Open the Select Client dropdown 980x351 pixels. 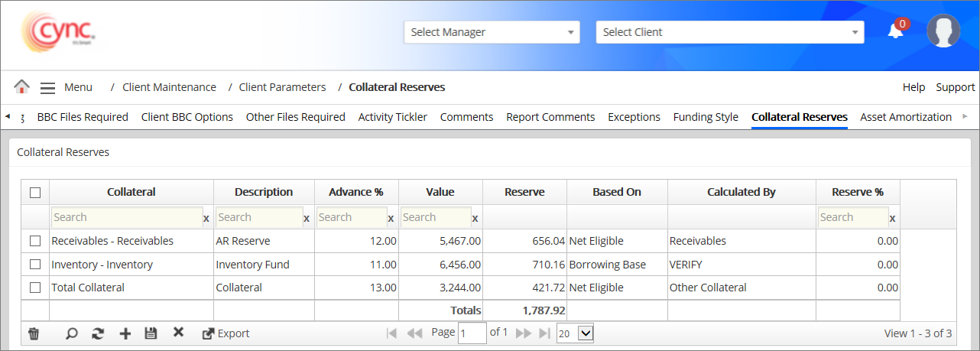(729, 32)
